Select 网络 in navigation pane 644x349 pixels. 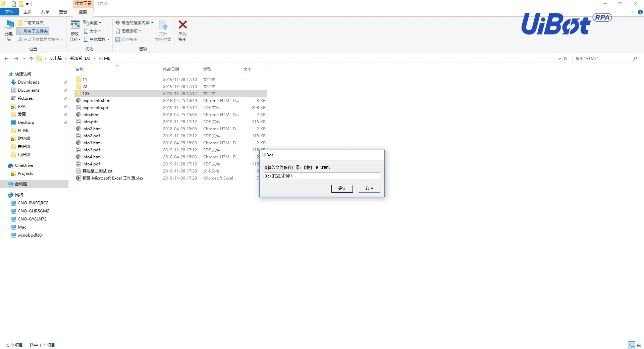coord(19,195)
